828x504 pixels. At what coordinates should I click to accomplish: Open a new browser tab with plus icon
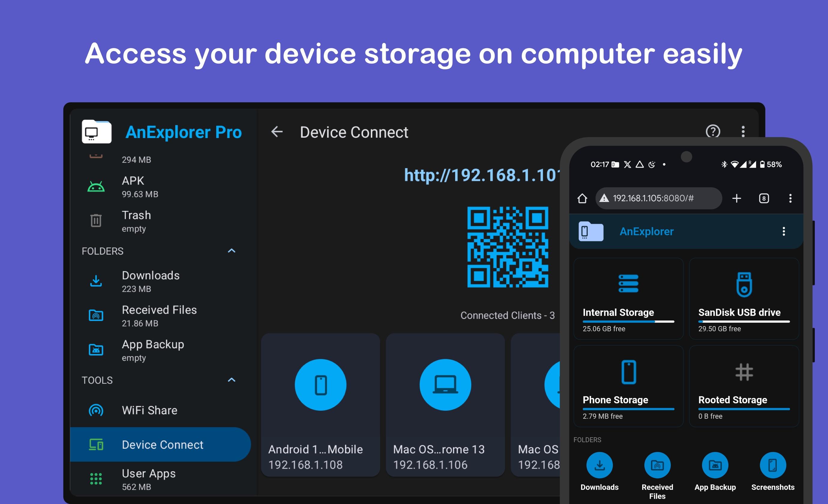[x=736, y=198]
